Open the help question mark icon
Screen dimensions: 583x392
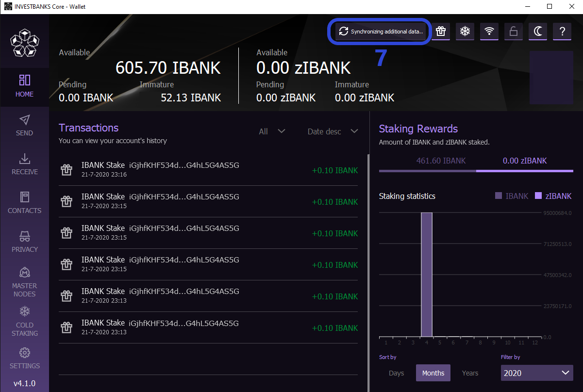pyautogui.click(x=562, y=32)
